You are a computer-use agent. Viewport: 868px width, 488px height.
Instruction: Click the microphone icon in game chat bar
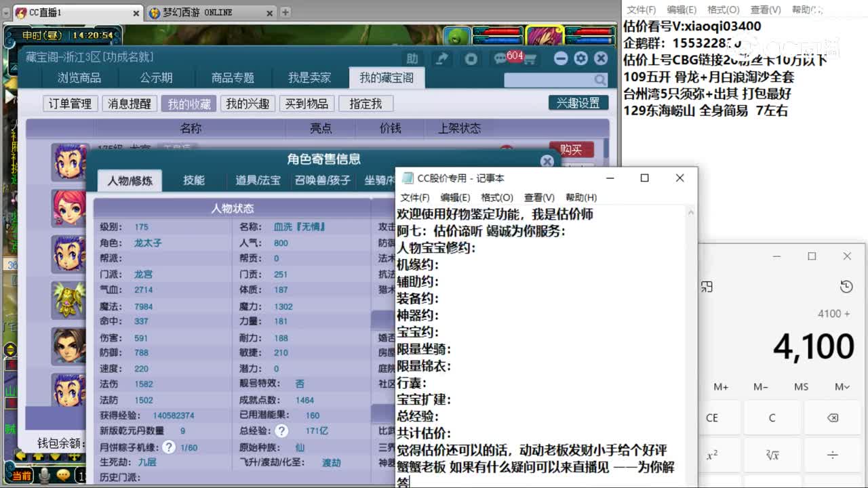coord(45,476)
